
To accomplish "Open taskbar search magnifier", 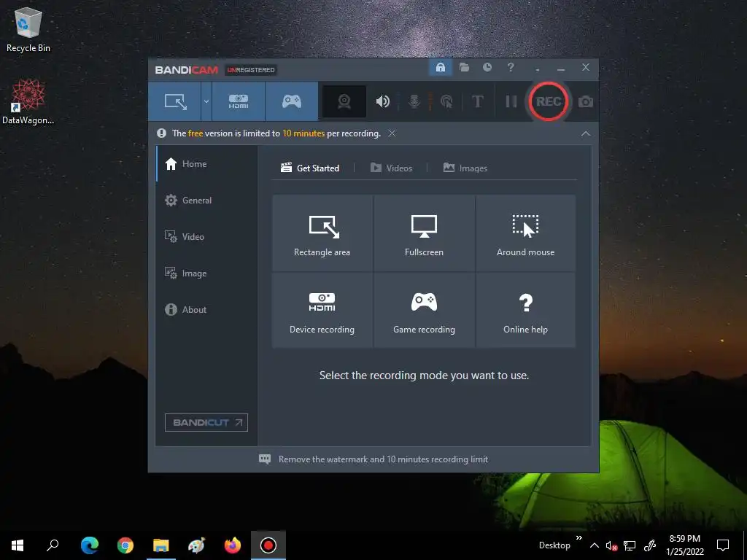I will pyautogui.click(x=53, y=545).
